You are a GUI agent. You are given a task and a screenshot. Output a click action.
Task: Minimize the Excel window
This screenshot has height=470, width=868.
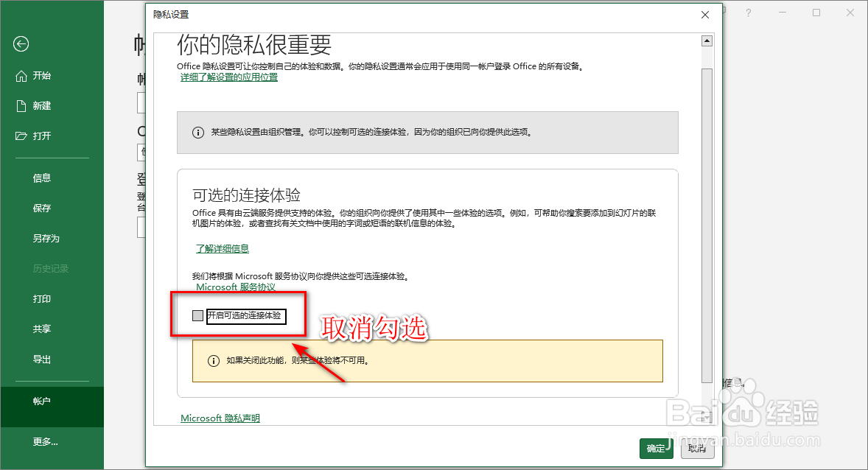click(783, 13)
